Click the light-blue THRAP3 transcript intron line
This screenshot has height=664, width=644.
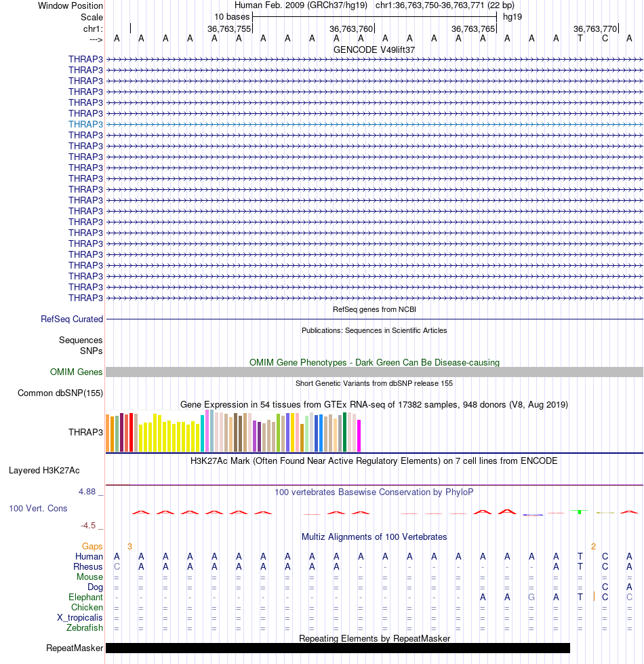click(374, 125)
